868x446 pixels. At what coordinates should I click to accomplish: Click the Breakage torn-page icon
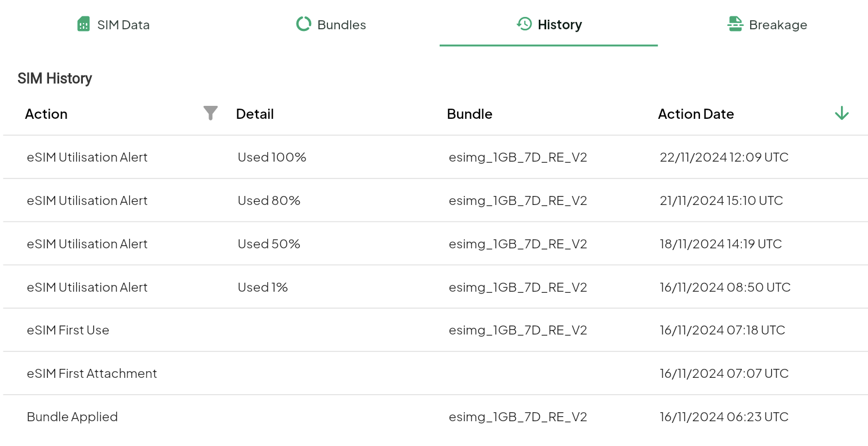tap(735, 24)
